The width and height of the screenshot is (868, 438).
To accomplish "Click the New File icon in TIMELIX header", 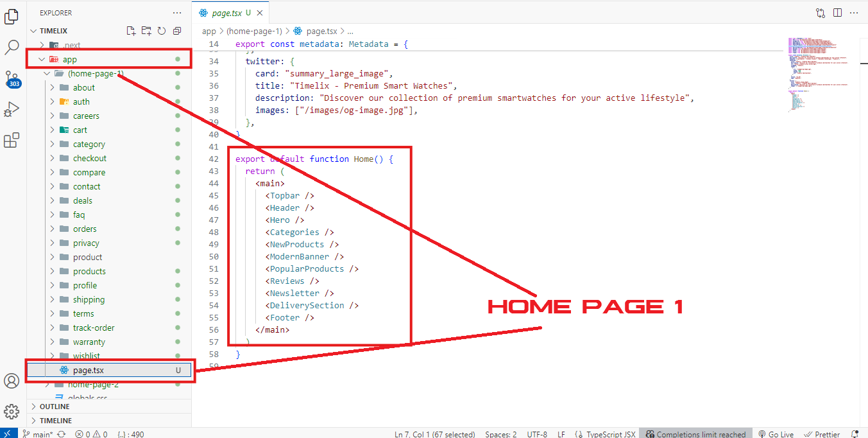I will click(131, 31).
